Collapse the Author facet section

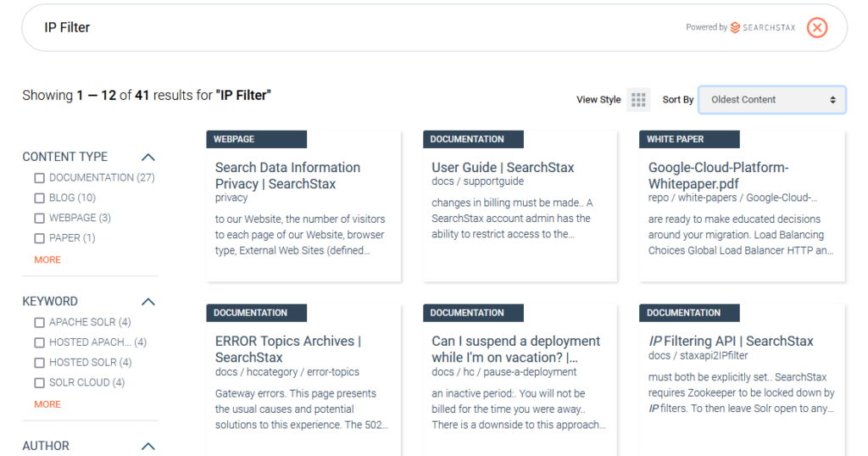147,446
